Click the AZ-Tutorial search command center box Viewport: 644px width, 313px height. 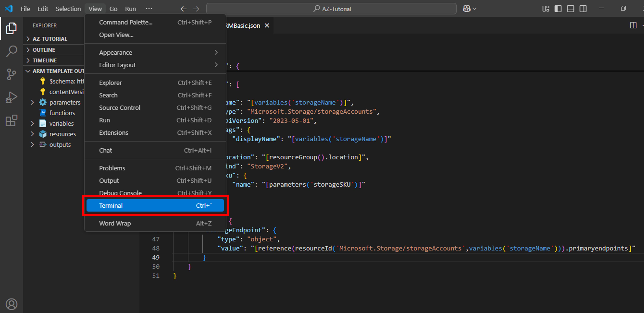point(331,9)
